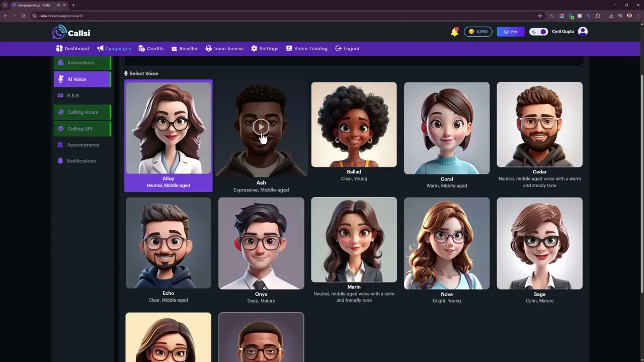Click the page vertical scrollbar
The height and width of the screenshot is (362, 644).
(641, 184)
